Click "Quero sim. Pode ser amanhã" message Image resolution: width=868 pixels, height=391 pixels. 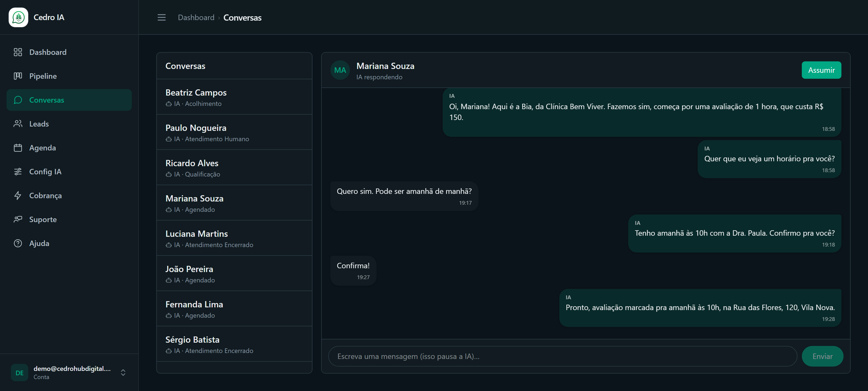click(x=404, y=196)
